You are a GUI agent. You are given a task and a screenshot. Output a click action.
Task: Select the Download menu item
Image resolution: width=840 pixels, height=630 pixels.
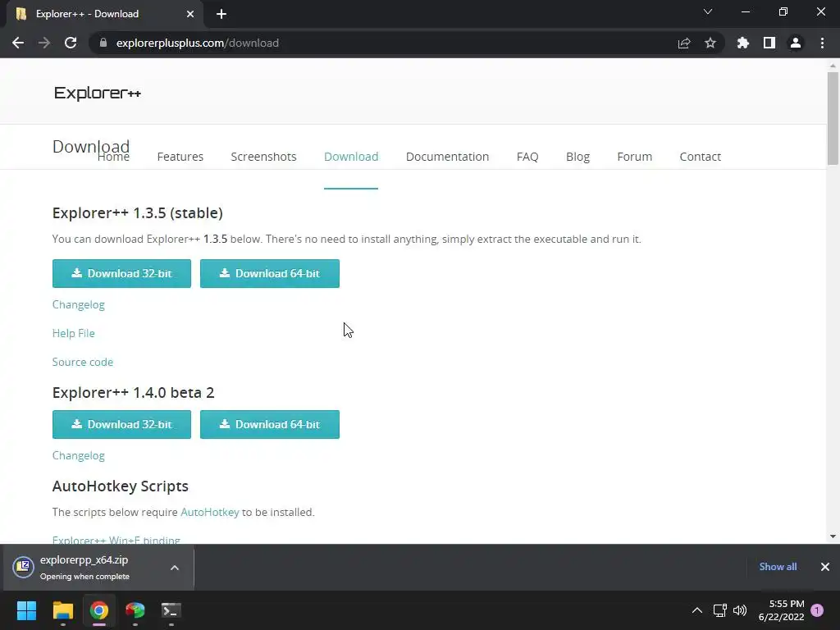[x=351, y=157]
